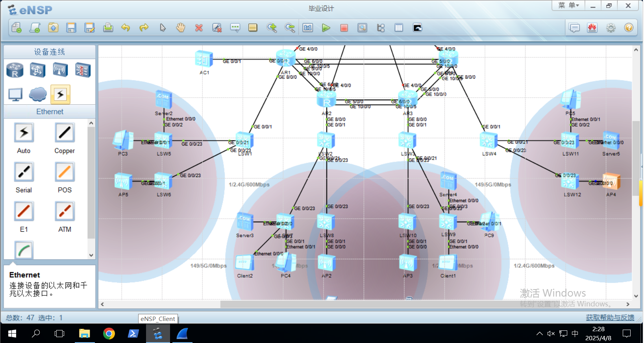
Task: Select the LSW12 switch on canvas
Action: pos(570,181)
